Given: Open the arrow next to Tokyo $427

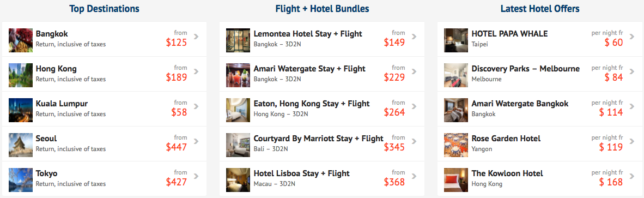Looking at the screenshot, I should (x=196, y=177).
